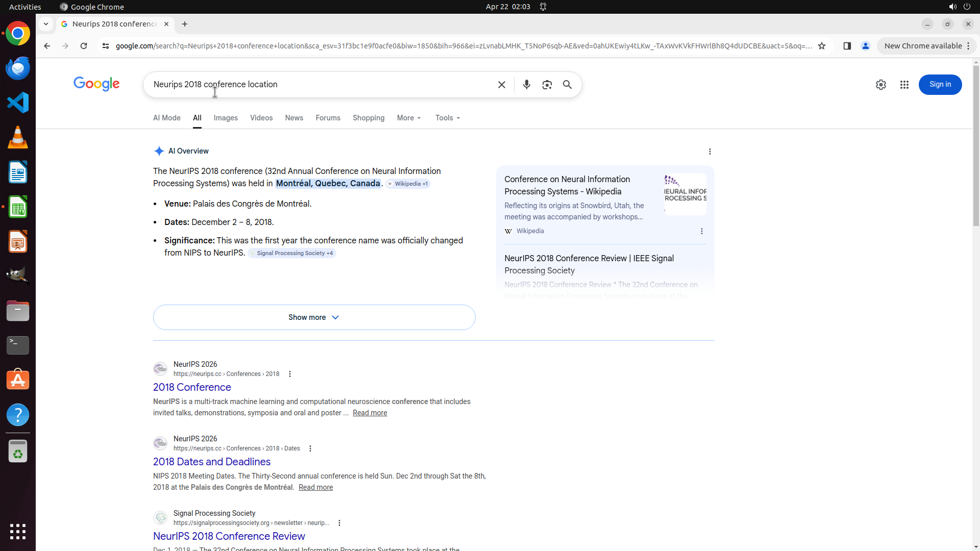
Task: Open the 2018 Dates and Deadlines result
Action: 211,462
